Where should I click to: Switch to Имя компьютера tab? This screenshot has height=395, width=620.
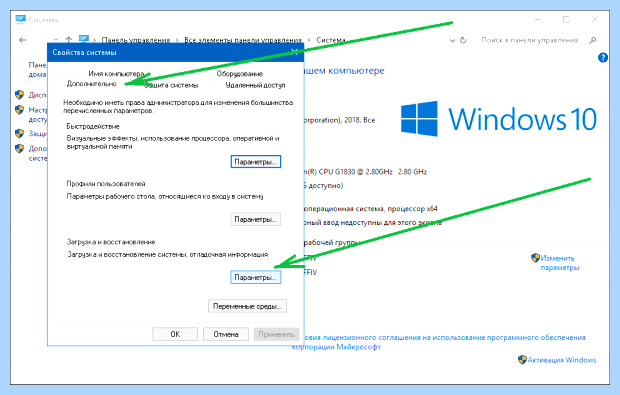[x=116, y=74]
